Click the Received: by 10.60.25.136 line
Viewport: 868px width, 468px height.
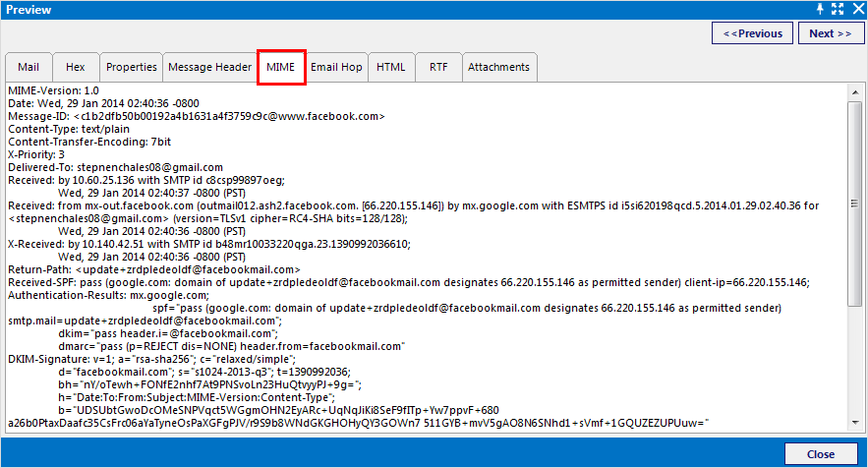click(x=146, y=180)
